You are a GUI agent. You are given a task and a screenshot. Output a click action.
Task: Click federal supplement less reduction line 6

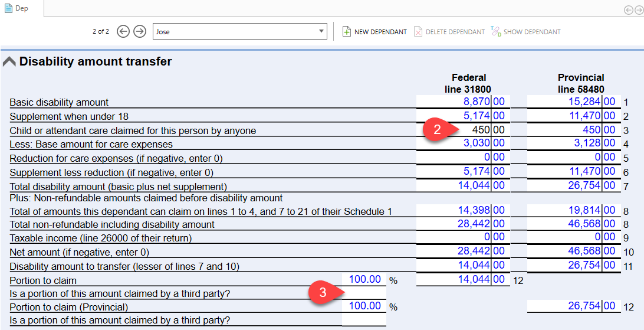(463, 171)
